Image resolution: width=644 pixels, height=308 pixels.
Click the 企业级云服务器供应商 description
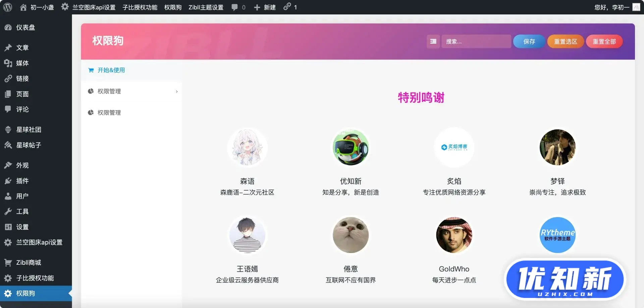[247, 280]
